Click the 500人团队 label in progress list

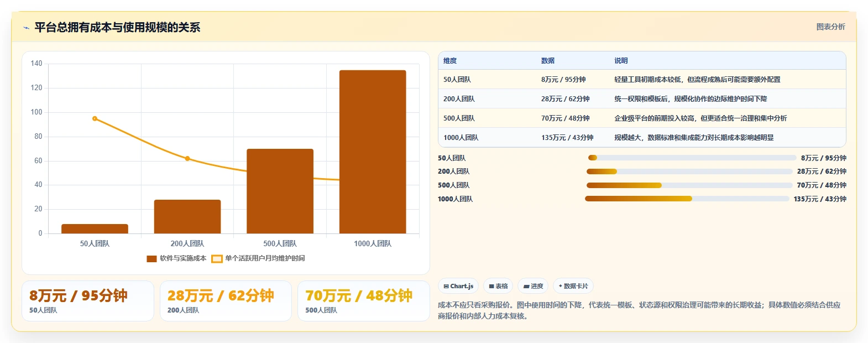point(453,185)
